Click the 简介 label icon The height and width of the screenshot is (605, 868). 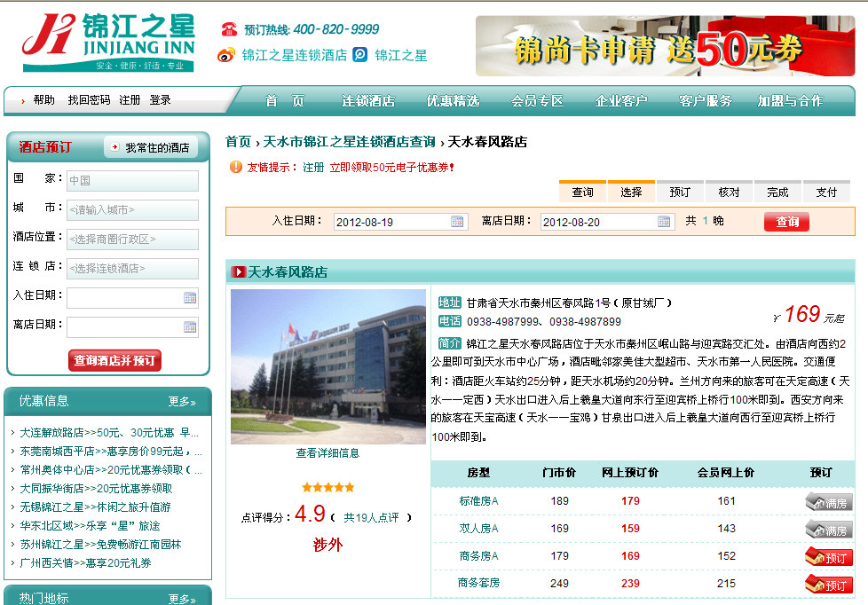[x=449, y=343]
